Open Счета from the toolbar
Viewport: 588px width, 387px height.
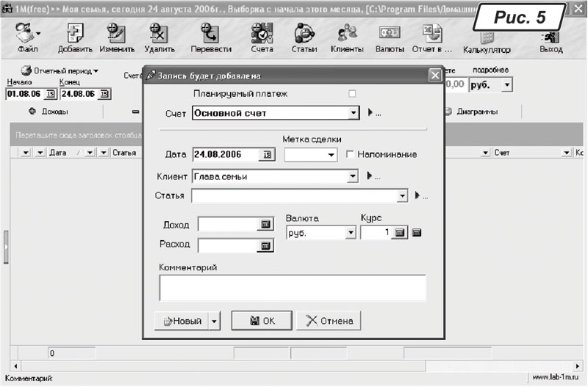point(262,34)
